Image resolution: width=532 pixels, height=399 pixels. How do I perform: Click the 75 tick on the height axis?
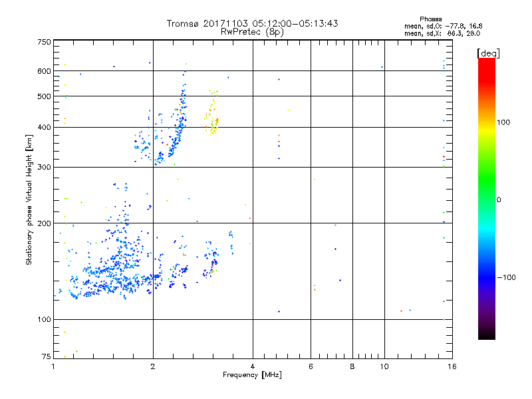point(46,358)
